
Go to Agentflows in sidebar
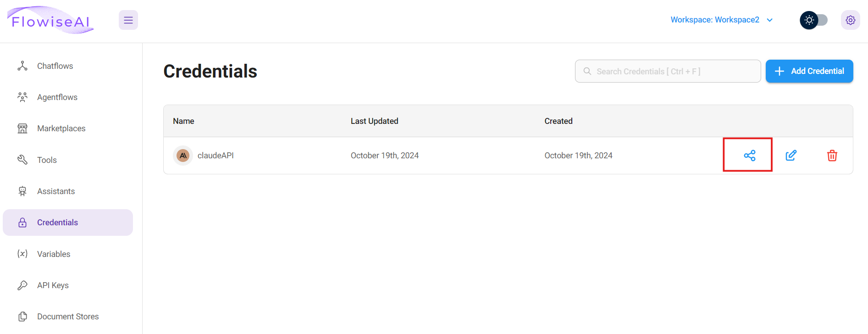(x=57, y=97)
